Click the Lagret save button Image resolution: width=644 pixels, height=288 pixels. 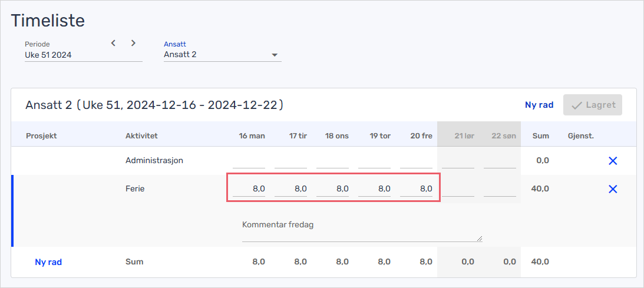click(x=593, y=105)
